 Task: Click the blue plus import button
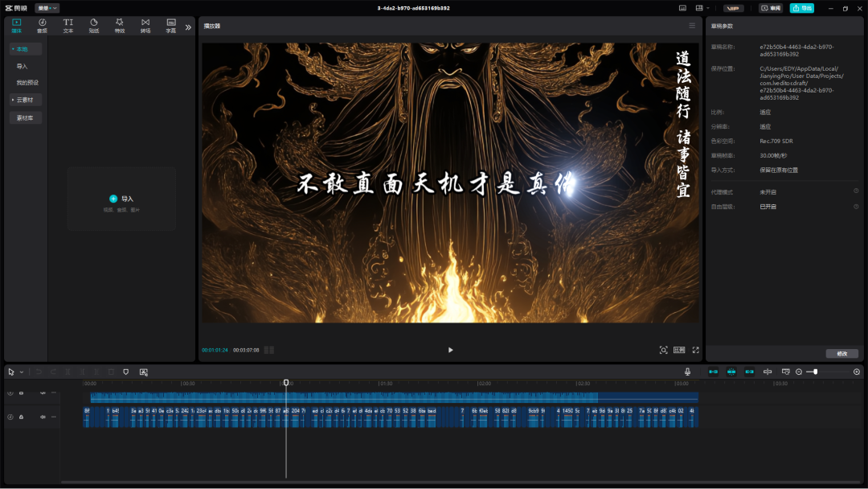[x=113, y=199]
